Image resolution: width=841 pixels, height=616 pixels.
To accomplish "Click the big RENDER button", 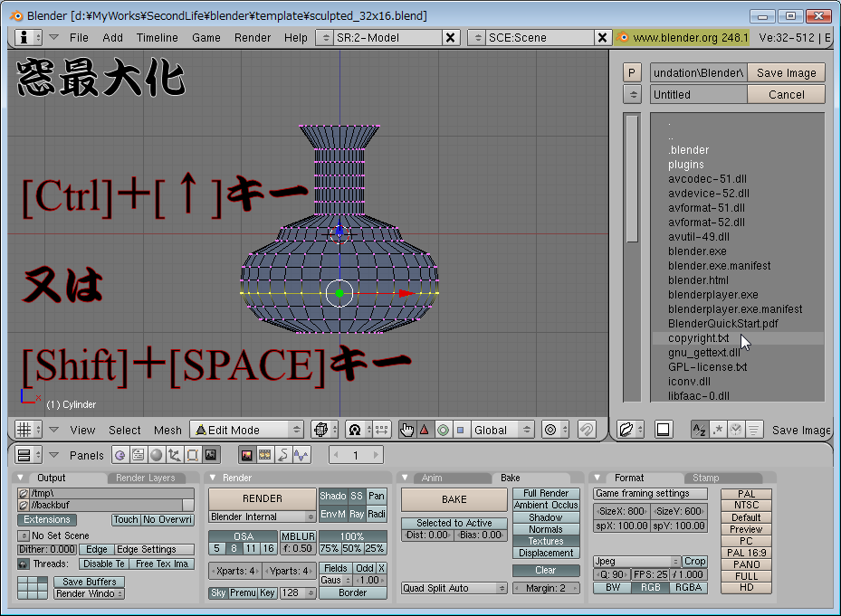I will tap(263, 498).
